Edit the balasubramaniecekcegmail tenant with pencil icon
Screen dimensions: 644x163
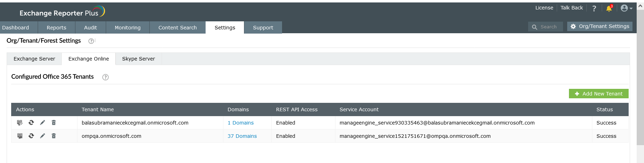coord(43,122)
